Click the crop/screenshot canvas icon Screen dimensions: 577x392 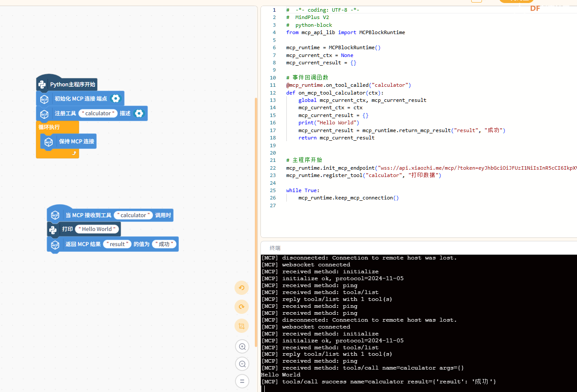[x=242, y=326]
